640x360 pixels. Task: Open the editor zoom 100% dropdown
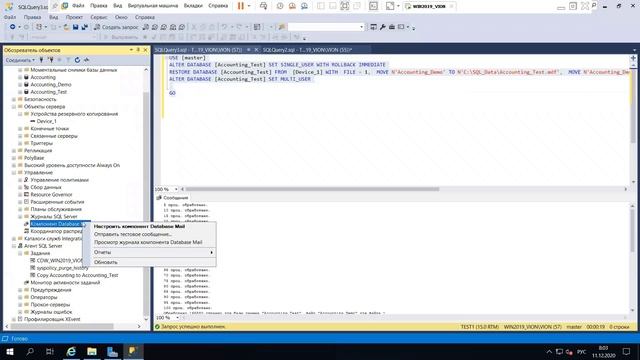(x=176, y=189)
